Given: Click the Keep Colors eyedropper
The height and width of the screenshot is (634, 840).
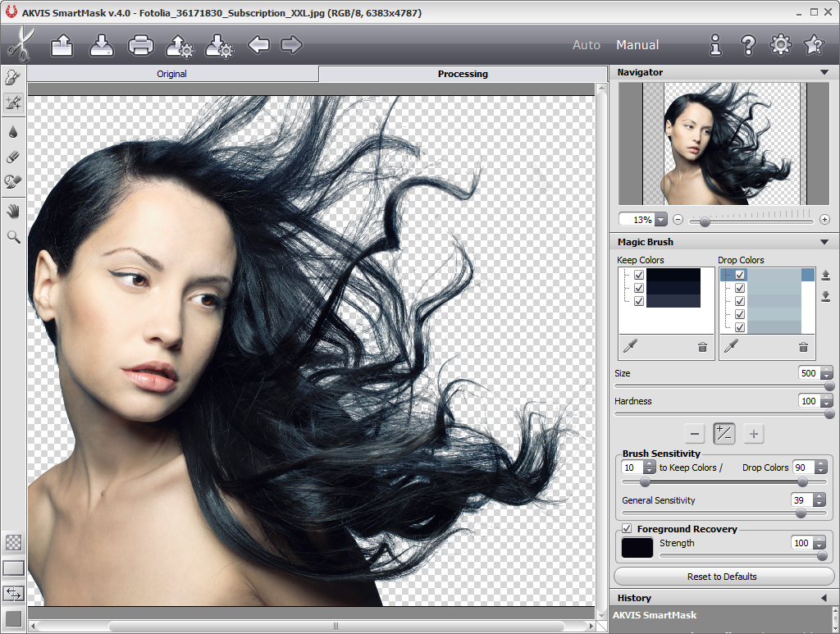Looking at the screenshot, I should tap(630, 347).
